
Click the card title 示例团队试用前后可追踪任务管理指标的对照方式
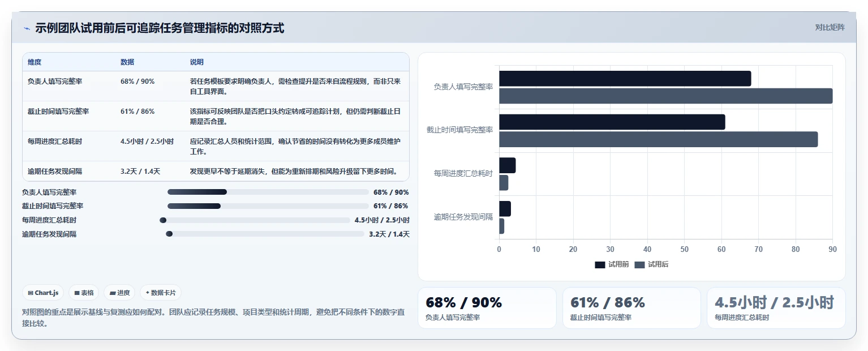(160, 28)
